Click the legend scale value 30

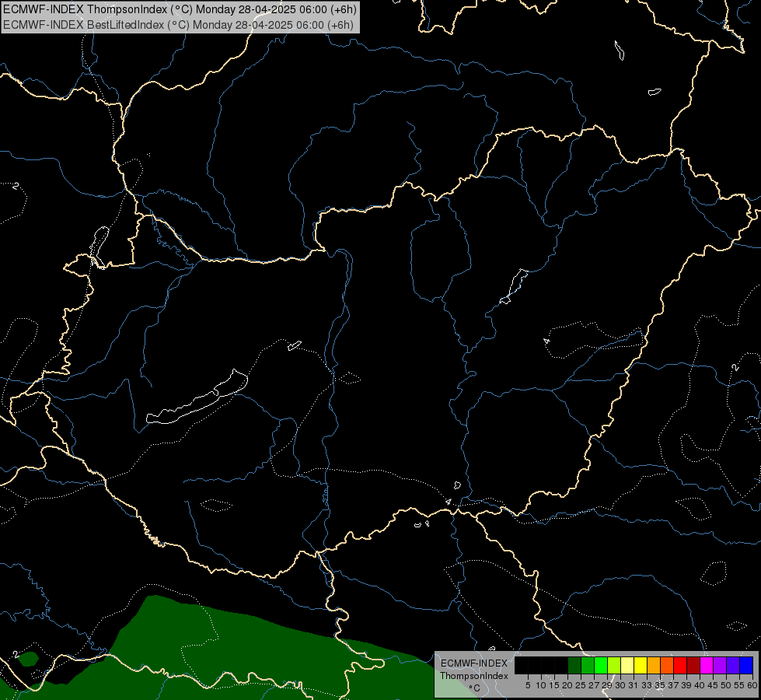tap(620, 685)
